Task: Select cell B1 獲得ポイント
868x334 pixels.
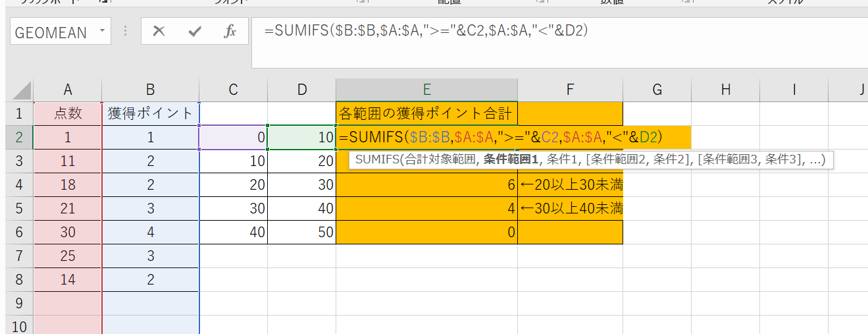Action: 151,113
